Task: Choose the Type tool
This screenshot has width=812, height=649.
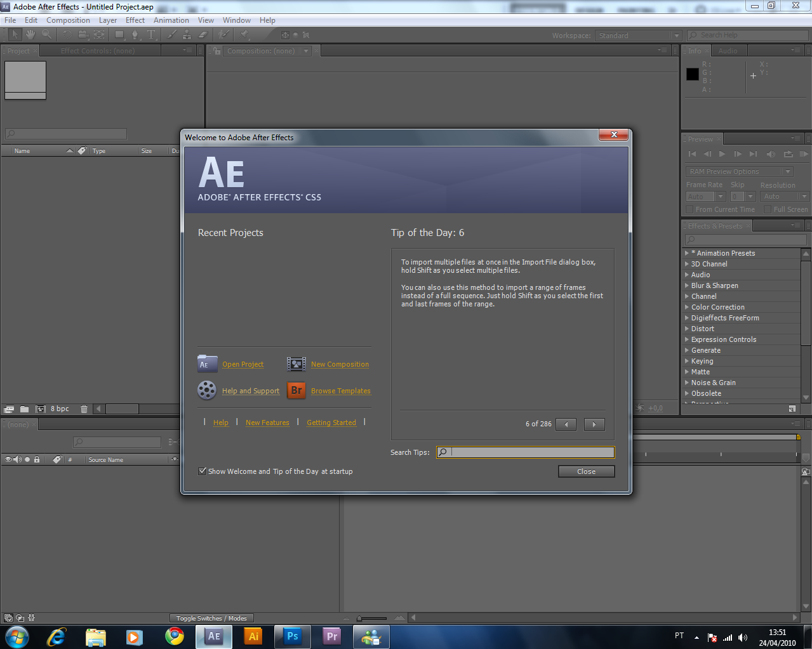Action: (x=150, y=34)
